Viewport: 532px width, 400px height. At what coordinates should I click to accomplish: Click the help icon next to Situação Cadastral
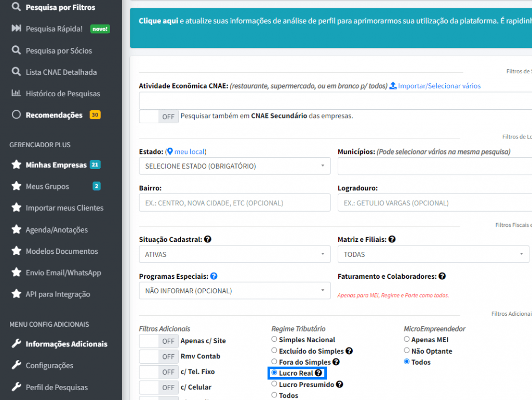(x=208, y=239)
